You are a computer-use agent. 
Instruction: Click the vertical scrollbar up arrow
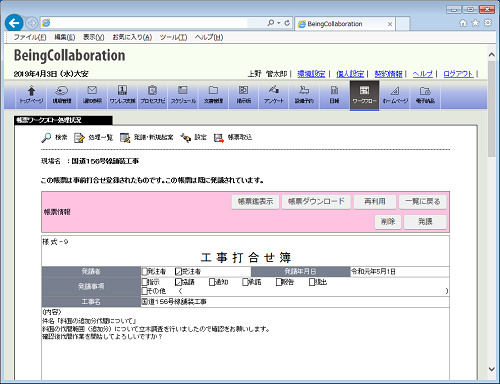[x=492, y=54]
